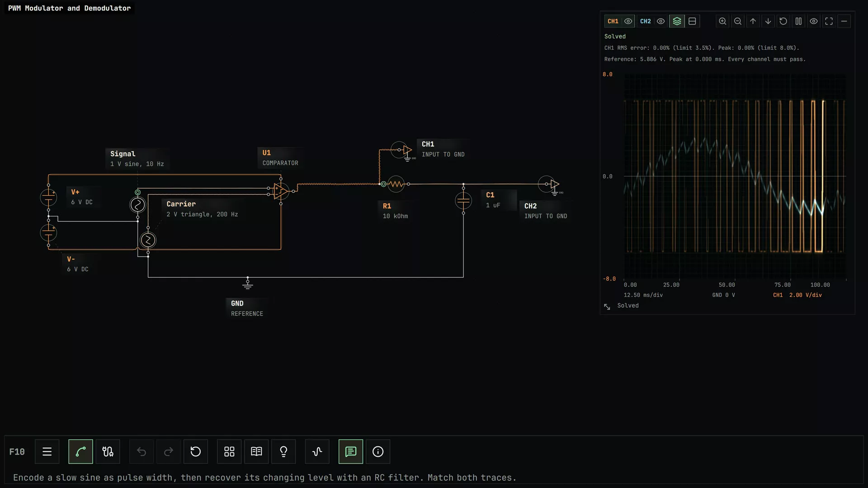Image resolution: width=868 pixels, height=488 pixels.
Task: Open the hamburger menu in bottom toolbar
Action: (47, 451)
